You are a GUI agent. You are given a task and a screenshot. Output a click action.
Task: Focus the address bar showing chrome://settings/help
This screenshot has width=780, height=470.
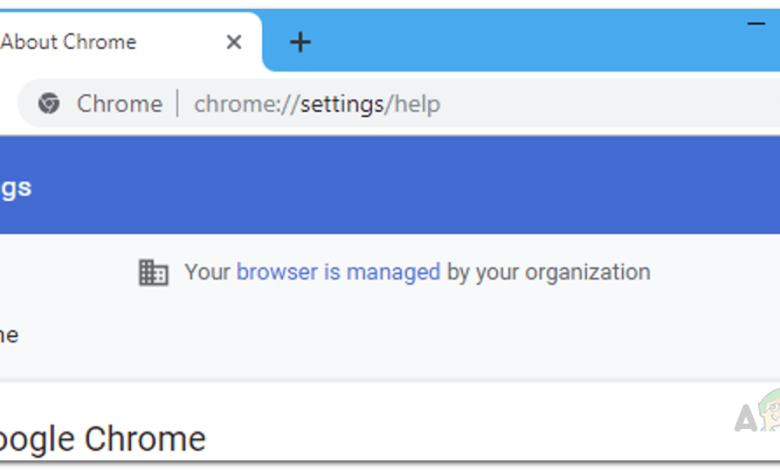tap(500, 104)
